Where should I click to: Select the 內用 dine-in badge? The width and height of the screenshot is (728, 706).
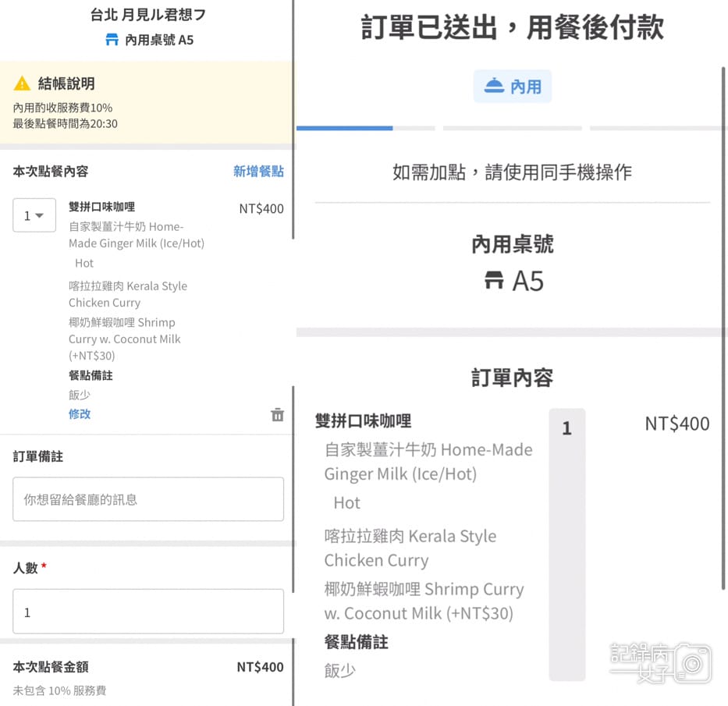pos(512,86)
